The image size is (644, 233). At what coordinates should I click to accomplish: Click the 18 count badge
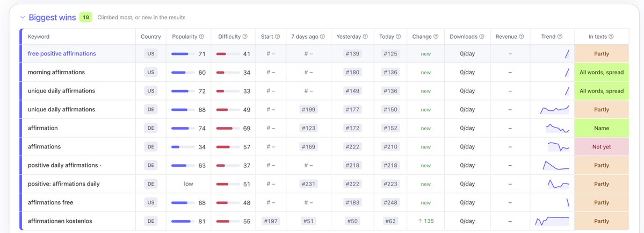86,17
